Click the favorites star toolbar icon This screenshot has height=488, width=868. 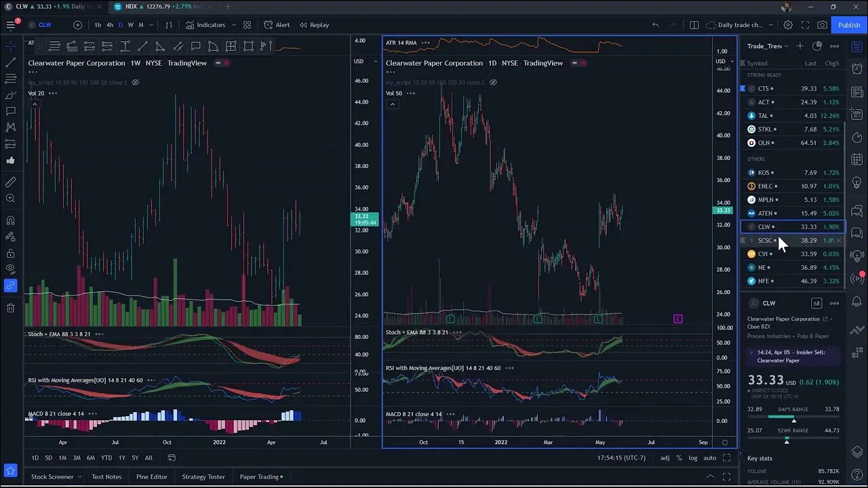pos(10,470)
